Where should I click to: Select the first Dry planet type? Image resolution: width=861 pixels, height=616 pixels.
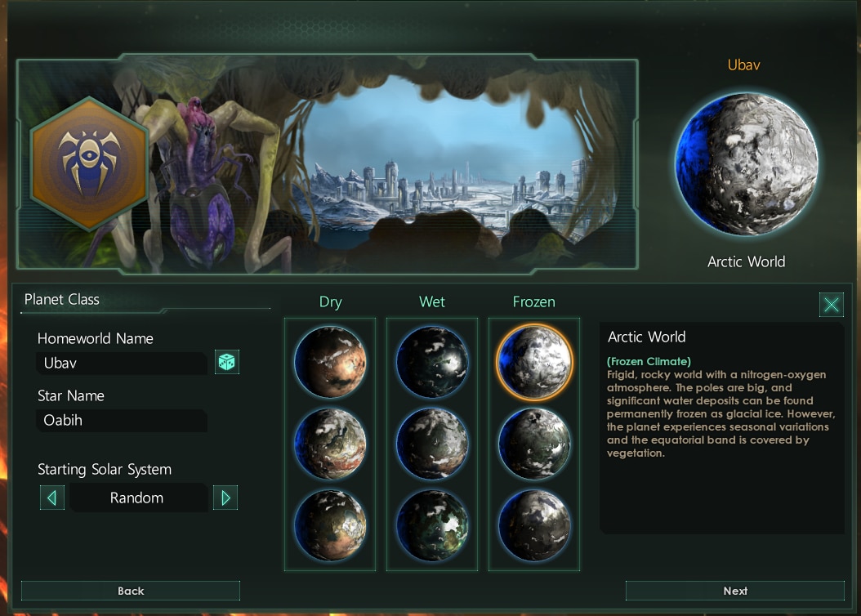point(330,362)
